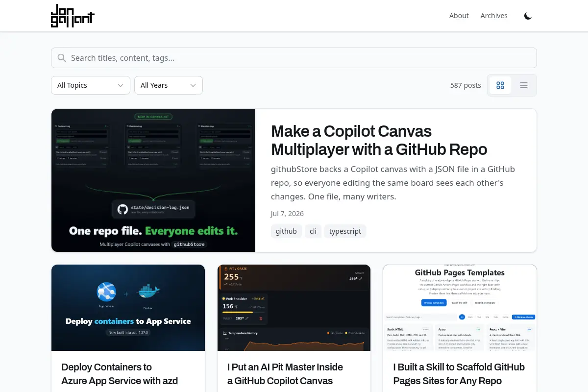Filter by the typescript tag
The height and width of the screenshot is (392, 588).
click(x=345, y=231)
